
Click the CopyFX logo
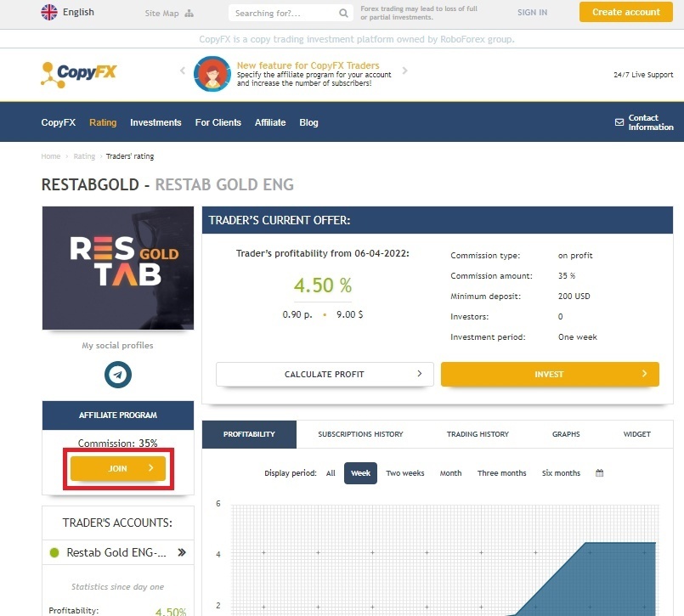pos(79,74)
